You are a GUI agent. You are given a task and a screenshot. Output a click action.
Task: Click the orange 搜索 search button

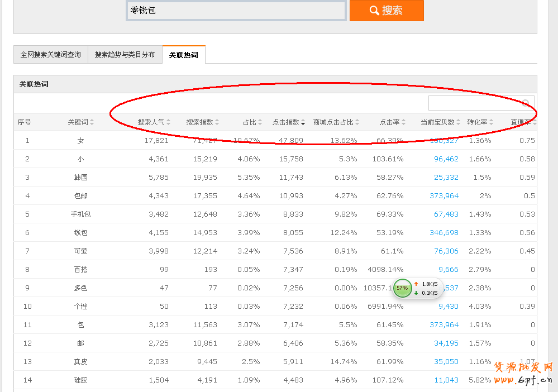(x=387, y=11)
